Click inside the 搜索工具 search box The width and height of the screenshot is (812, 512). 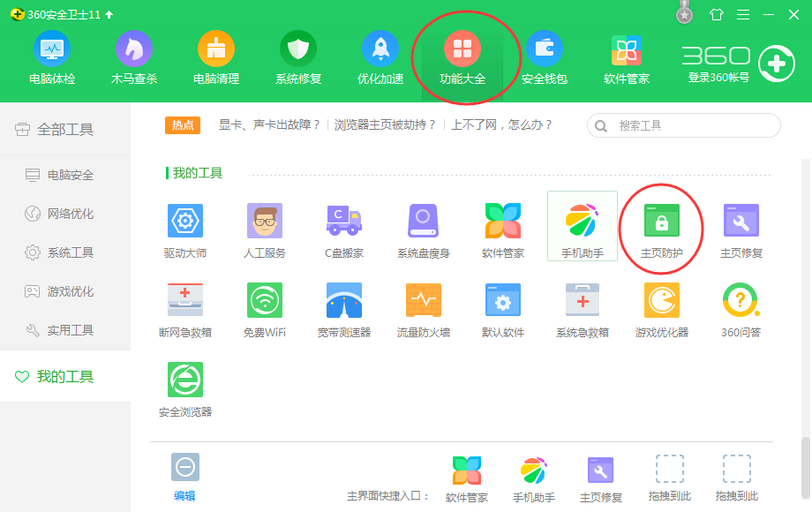[688, 125]
